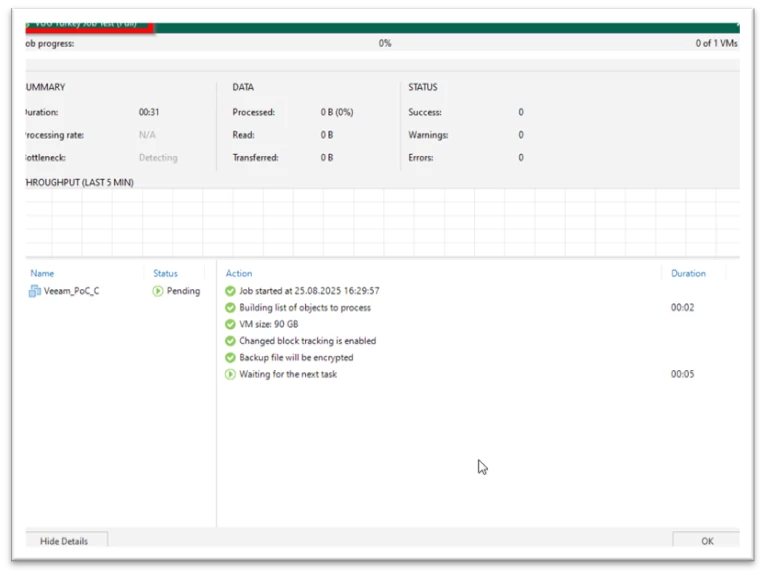Viewport: 765px width, 575px height.
Task: Click the Duration column header
Action: (x=688, y=273)
